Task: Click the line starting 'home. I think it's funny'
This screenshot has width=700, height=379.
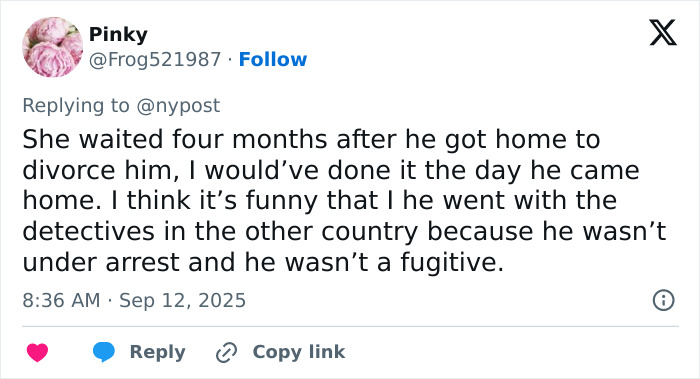Action: 320,200
